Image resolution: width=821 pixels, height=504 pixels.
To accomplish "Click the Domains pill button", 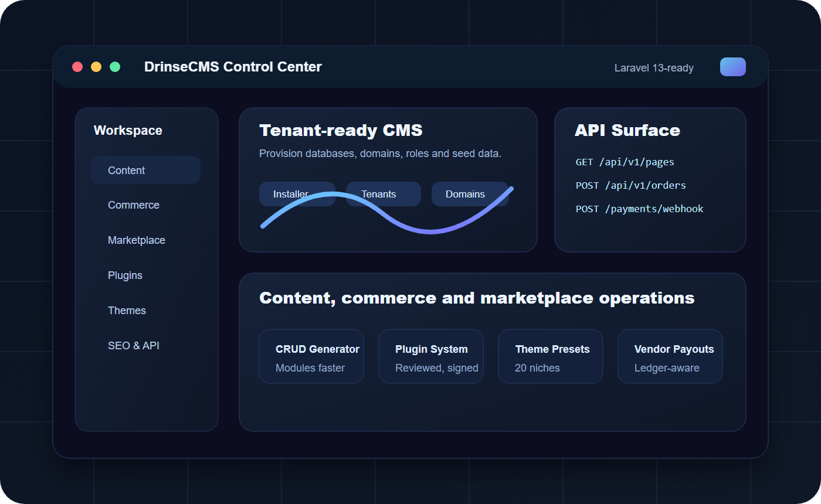I will [x=470, y=194].
